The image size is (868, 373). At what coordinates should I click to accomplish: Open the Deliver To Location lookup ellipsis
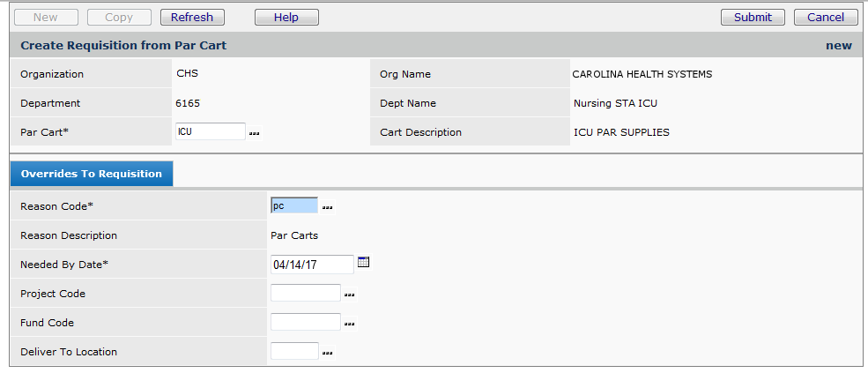click(x=327, y=352)
